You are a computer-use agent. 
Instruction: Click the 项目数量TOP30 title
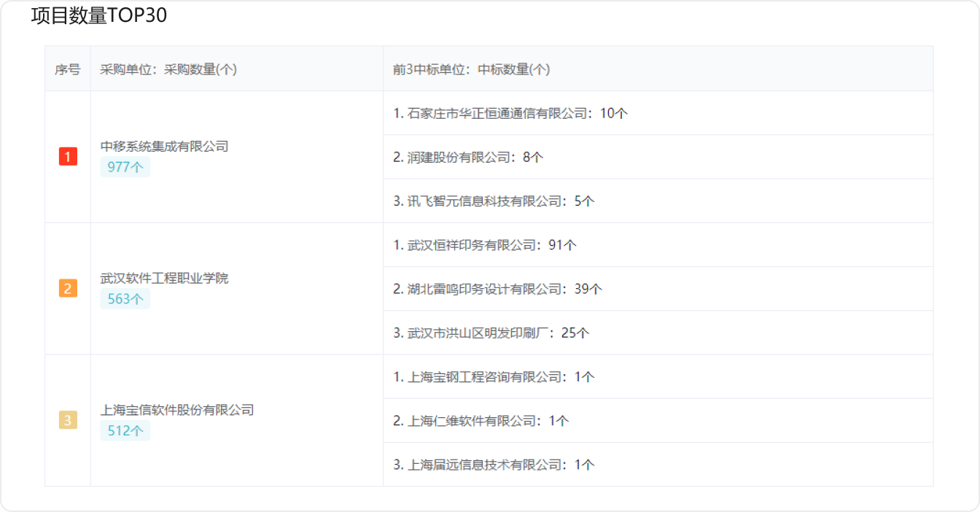click(99, 16)
